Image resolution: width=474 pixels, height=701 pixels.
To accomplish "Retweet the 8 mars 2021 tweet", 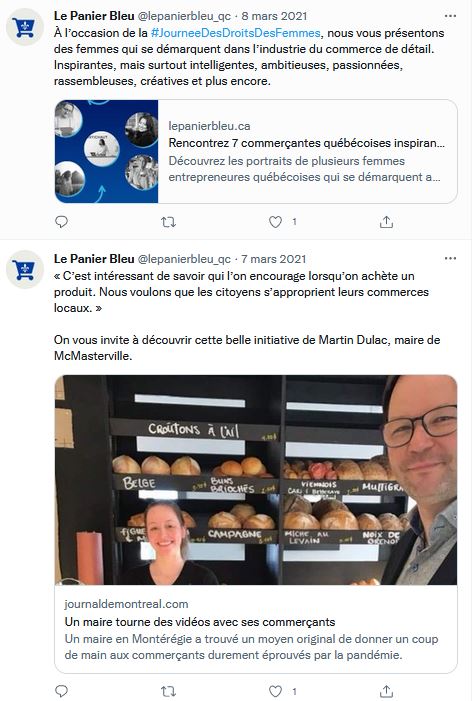I will [168, 222].
